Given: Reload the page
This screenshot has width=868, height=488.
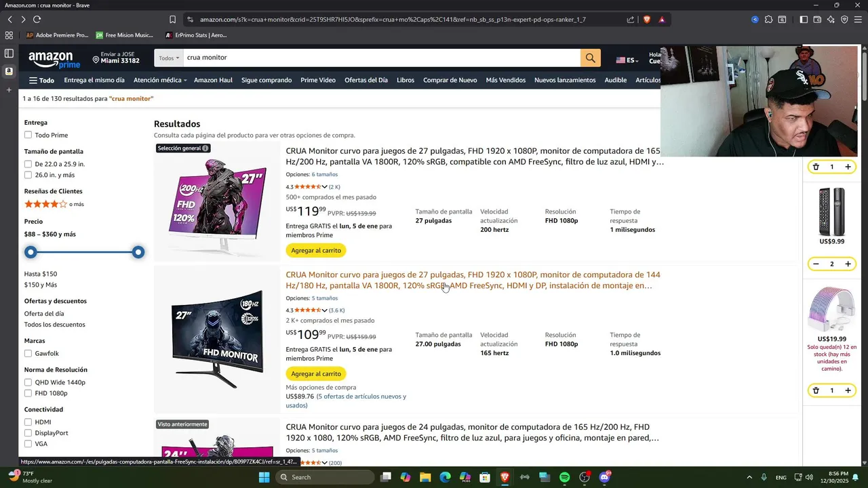Looking at the screenshot, I should point(37,20).
